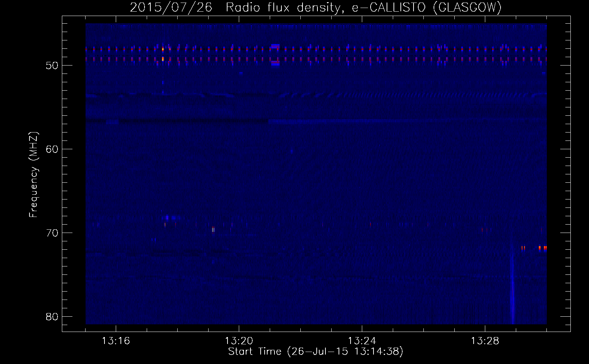Click the 13:24 time tick label
The width and height of the screenshot is (589, 364).
point(362,341)
